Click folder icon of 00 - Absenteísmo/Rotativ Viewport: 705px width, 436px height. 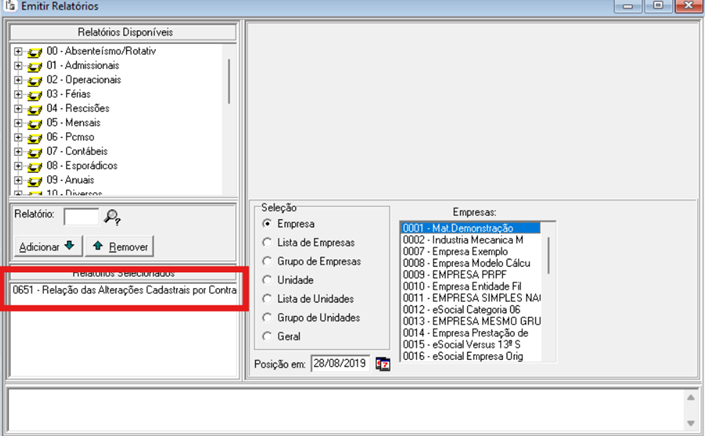(34, 51)
